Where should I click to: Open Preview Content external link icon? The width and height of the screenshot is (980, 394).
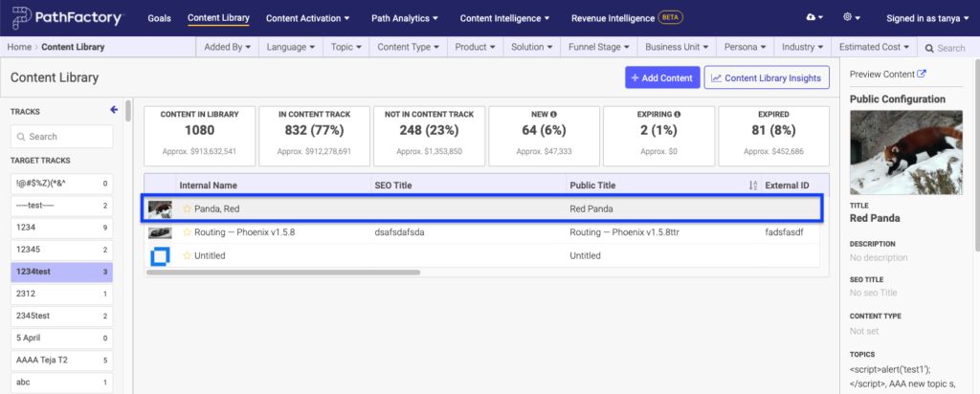pos(922,74)
